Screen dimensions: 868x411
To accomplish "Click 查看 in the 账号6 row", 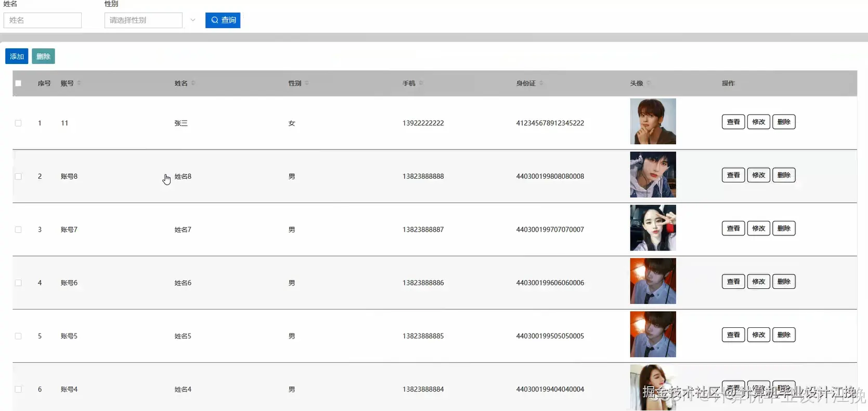I will click(733, 282).
